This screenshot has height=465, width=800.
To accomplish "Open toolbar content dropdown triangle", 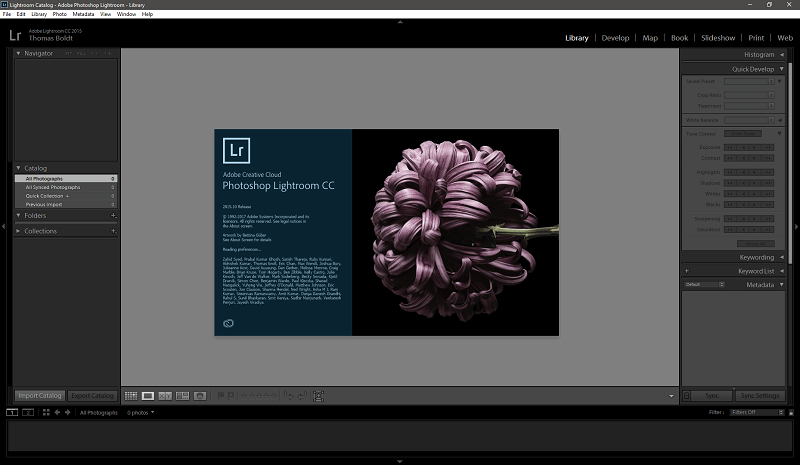I will 671,396.
